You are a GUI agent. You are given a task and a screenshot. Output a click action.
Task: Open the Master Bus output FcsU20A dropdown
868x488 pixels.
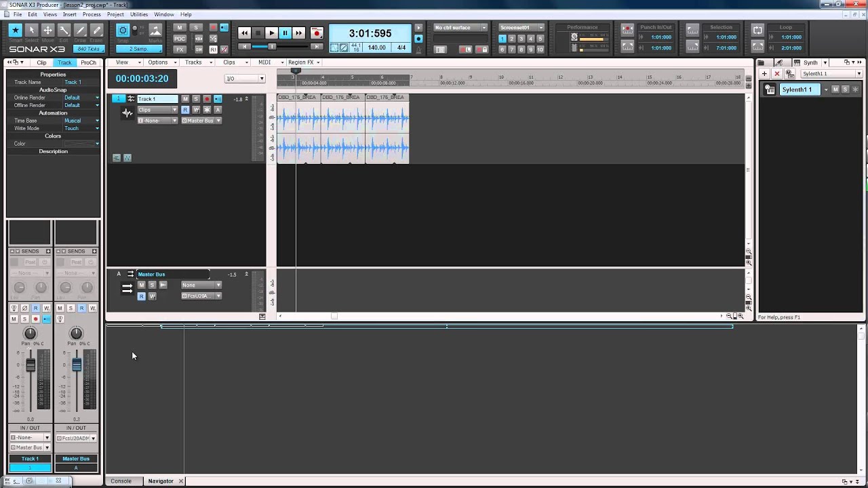(201, 296)
